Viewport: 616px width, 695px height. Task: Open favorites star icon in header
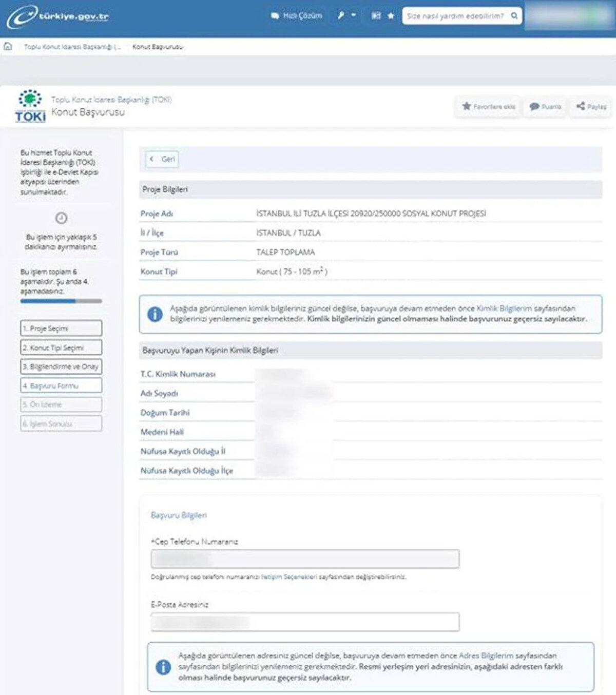point(391,16)
